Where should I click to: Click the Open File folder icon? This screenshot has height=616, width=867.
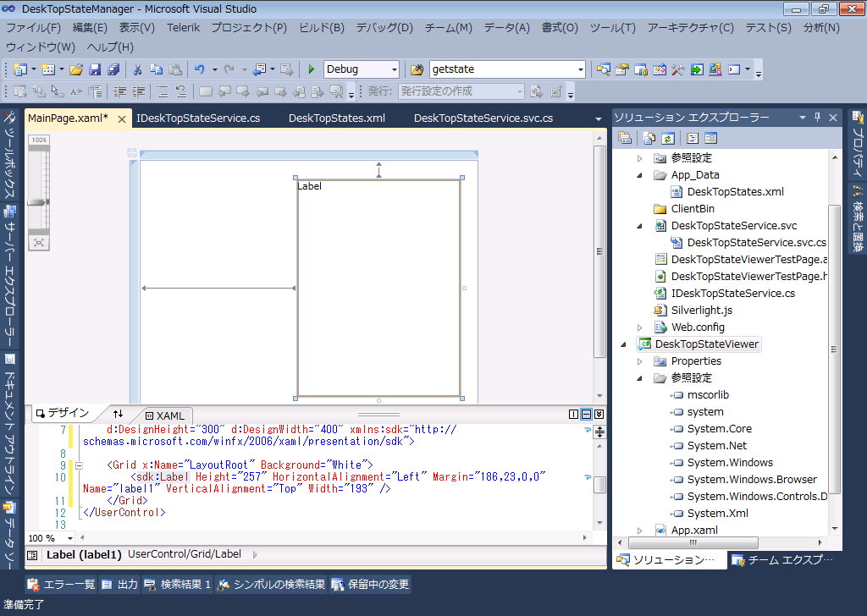[76, 69]
